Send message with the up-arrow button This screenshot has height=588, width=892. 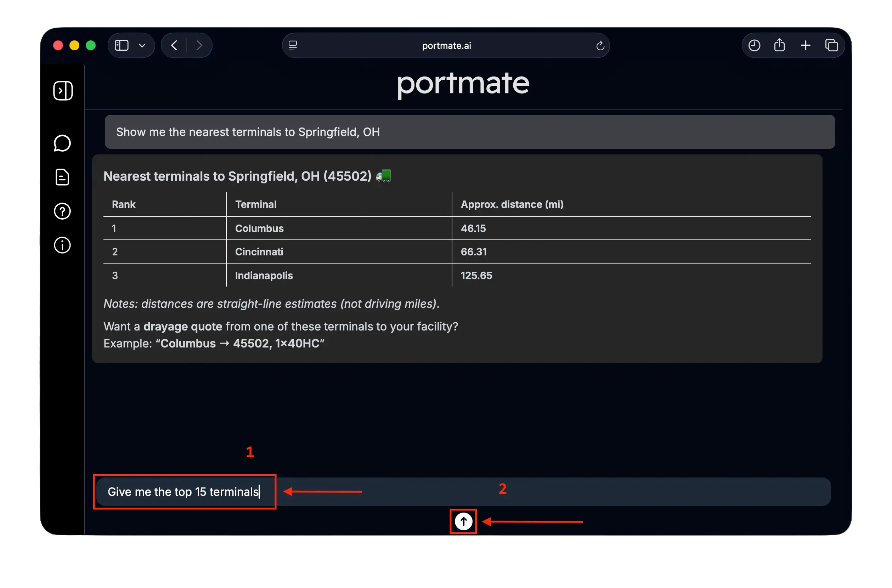[x=463, y=521]
